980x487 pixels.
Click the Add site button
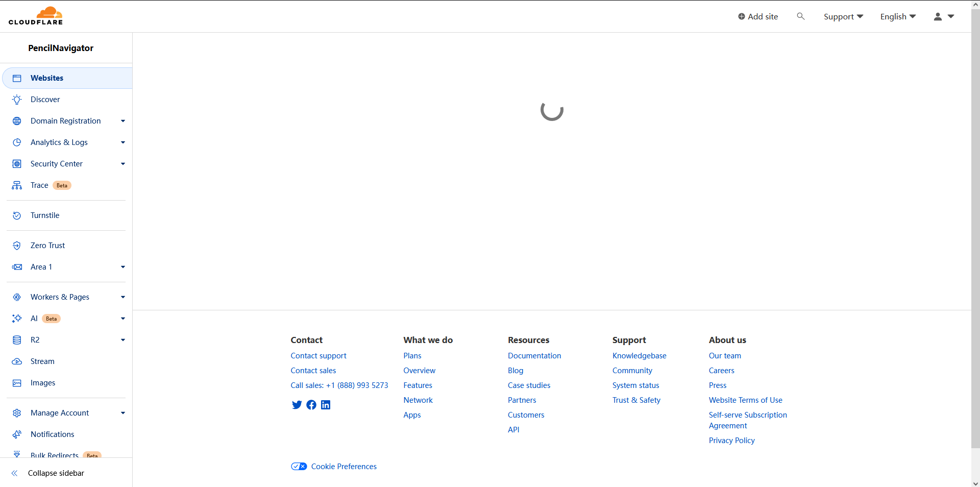click(x=758, y=16)
